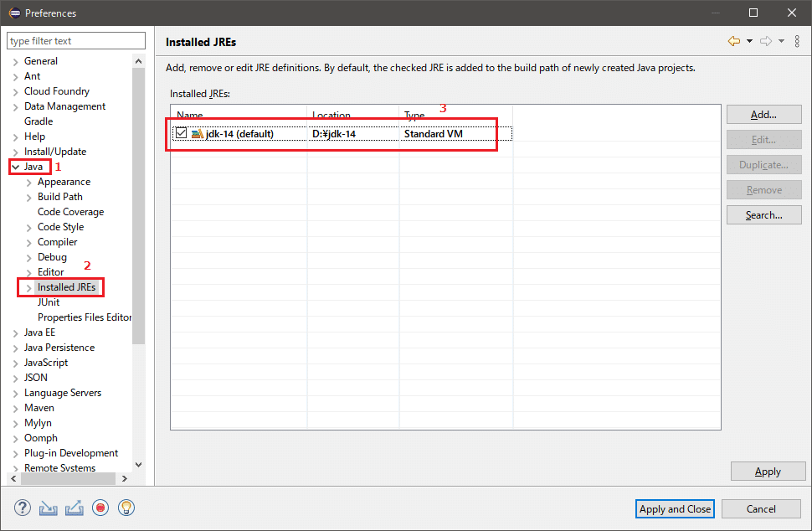Screen dimensions: 812x531
Task: Click the Import preferences icon
Action: coord(49,508)
